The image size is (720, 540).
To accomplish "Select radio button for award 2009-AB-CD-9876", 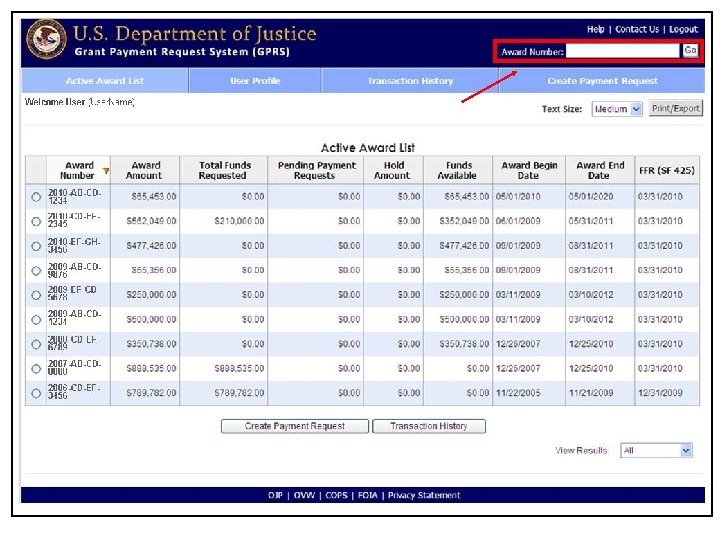I will coord(36,270).
